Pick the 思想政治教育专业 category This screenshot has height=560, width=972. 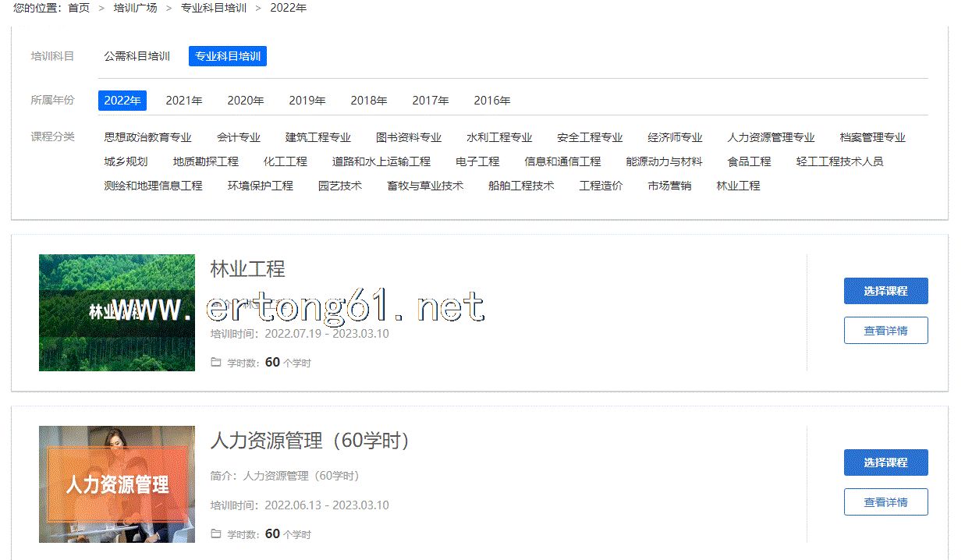[147, 137]
